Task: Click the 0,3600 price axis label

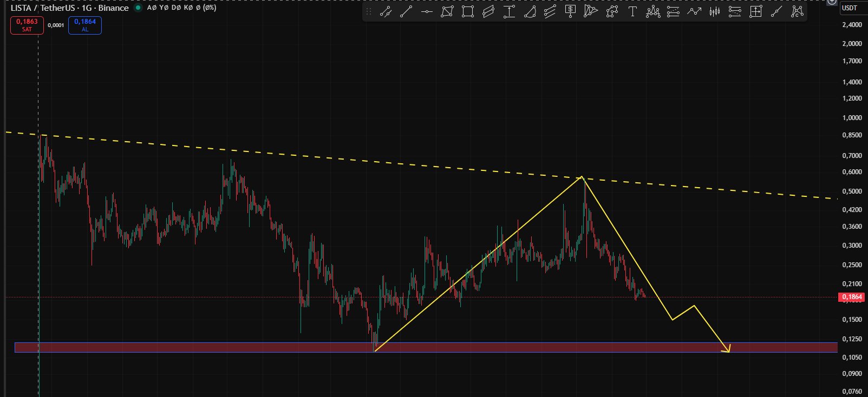Action: 852,227
